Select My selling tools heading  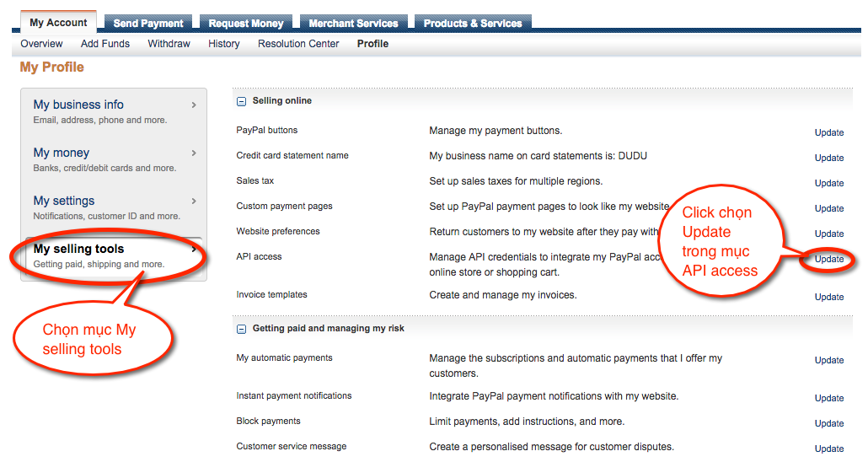pos(78,250)
